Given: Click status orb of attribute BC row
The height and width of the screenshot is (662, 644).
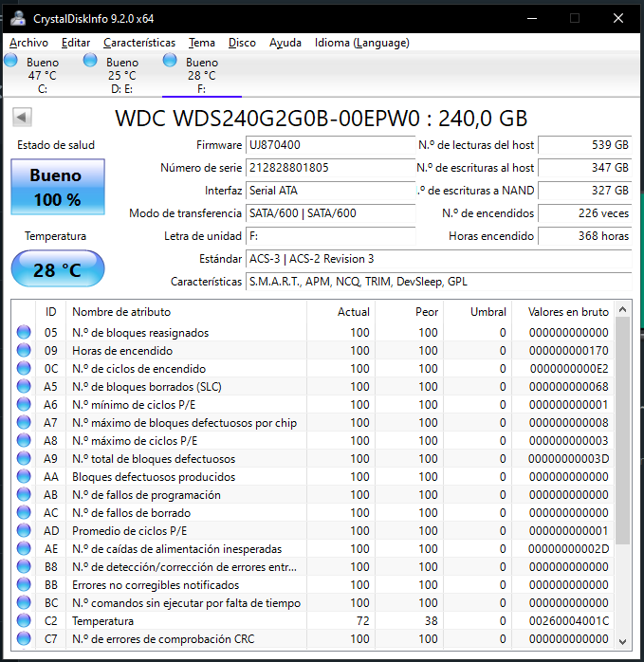Looking at the screenshot, I should point(24,602).
